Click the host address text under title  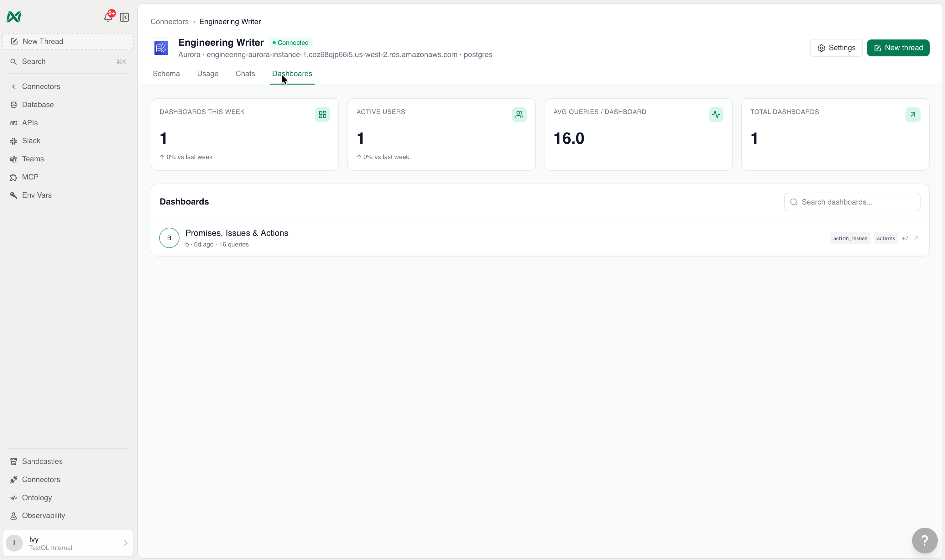[x=332, y=55]
